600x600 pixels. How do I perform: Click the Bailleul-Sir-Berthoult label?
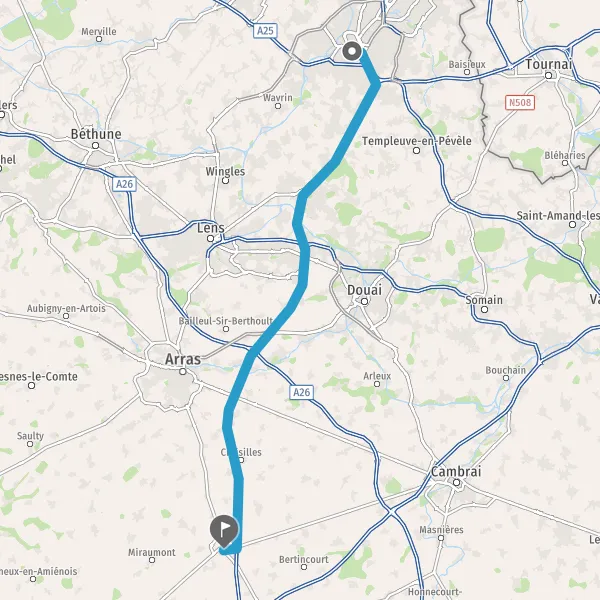click(x=226, y=321)
